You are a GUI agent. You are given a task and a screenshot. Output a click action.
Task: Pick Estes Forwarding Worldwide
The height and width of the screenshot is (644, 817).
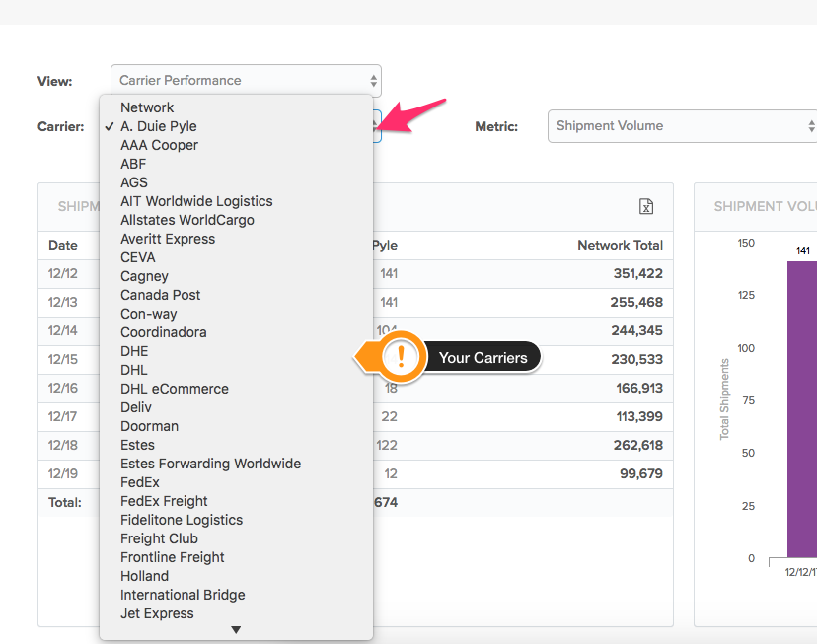point(236,464)
